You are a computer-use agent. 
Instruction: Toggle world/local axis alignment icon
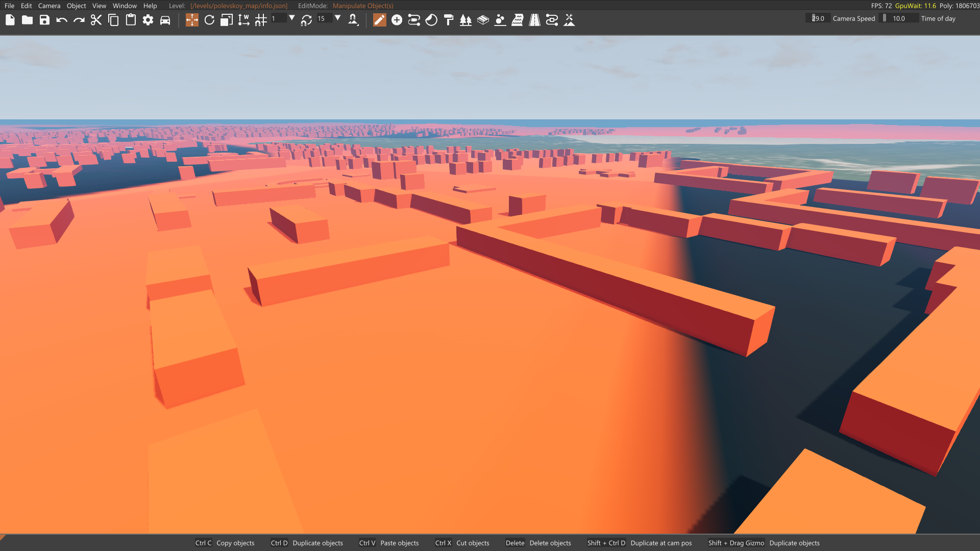pyautogui.click(x=243, y=20)
